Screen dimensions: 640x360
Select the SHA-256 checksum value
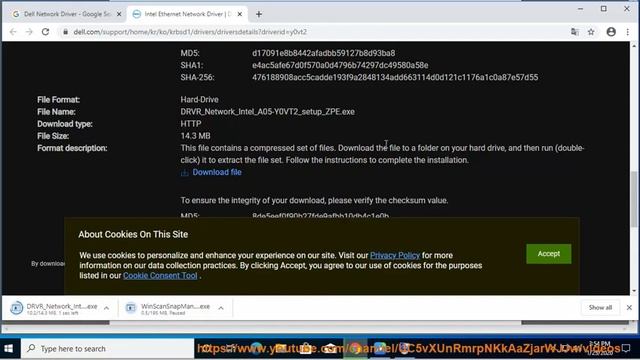coord(395,78)
